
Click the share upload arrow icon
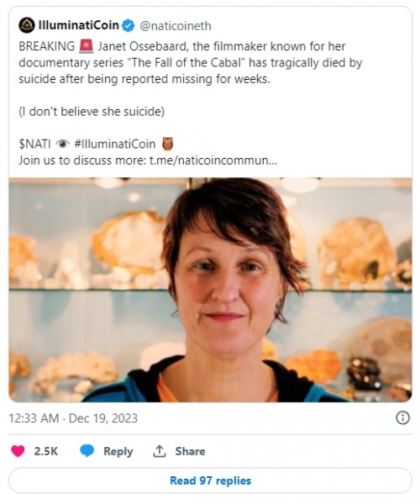[159, 451]
